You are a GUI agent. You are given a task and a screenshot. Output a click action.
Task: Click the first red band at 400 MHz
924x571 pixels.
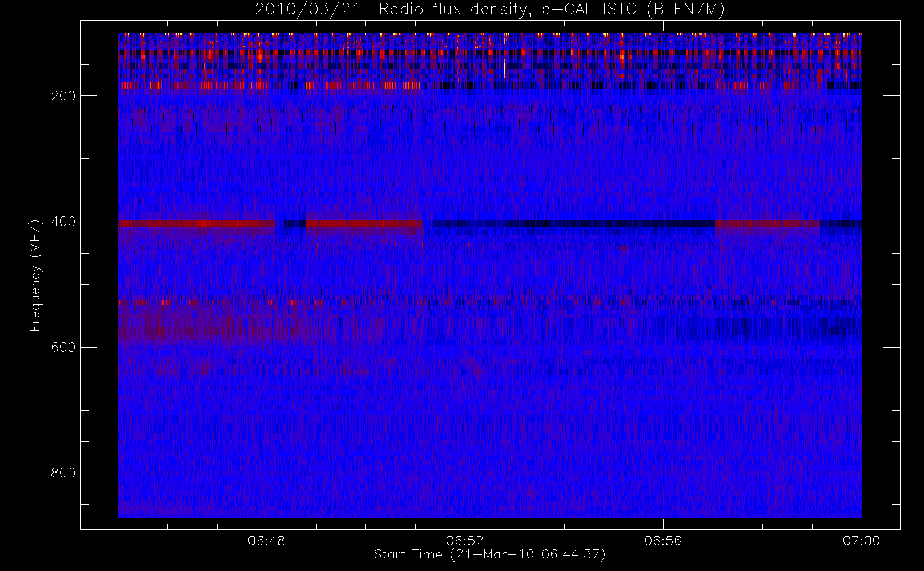[x=196, y=224]
